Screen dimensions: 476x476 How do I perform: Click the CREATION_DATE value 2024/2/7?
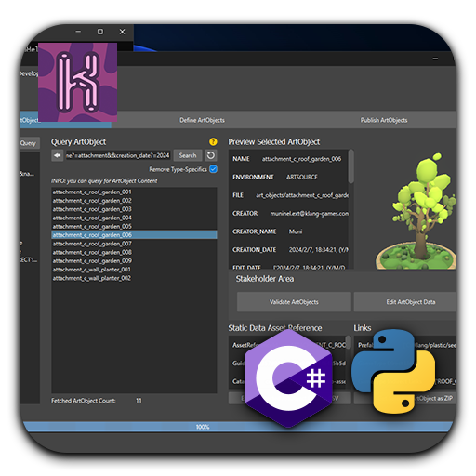tap(319, 250)
